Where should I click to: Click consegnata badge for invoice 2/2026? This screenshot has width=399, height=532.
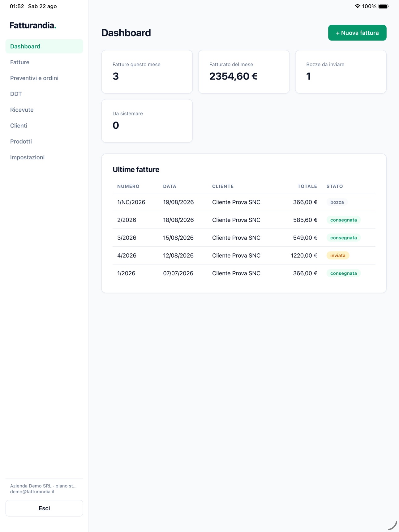coord(343,220)
